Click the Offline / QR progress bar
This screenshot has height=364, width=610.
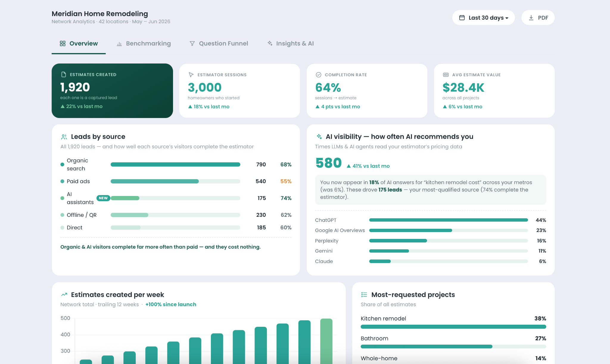pyautogui.click(x=175, y=215)
